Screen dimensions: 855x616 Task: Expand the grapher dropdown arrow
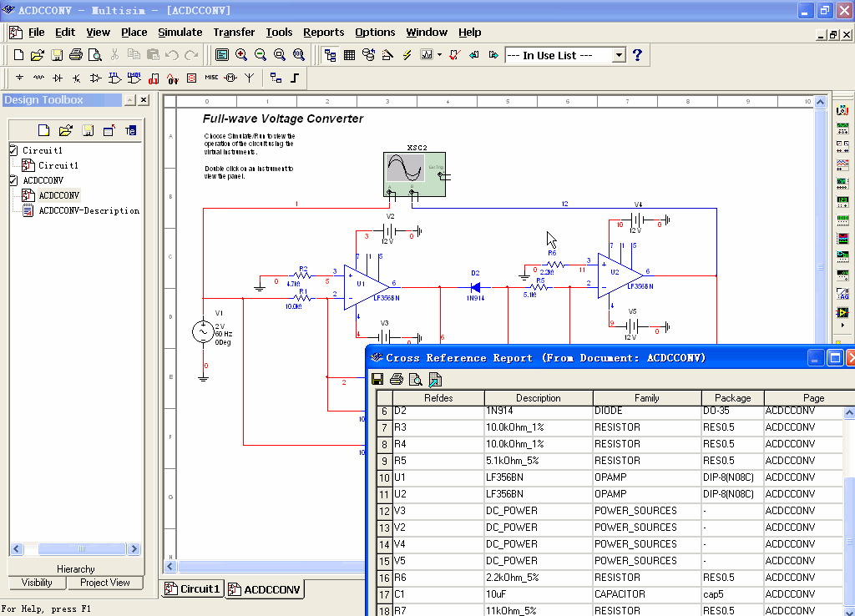[439, 55]
